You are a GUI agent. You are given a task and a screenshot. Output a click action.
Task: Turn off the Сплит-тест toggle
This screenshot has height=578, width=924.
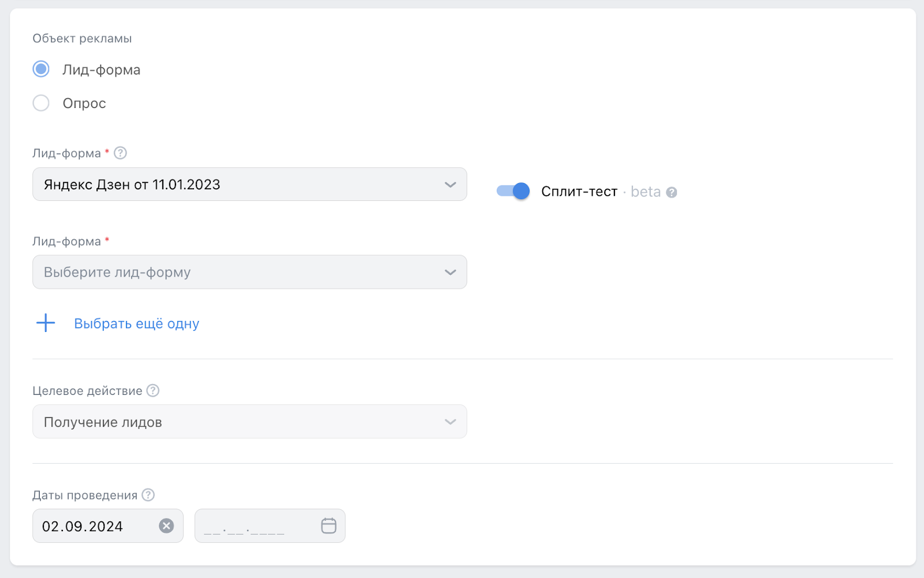point(513,191)
